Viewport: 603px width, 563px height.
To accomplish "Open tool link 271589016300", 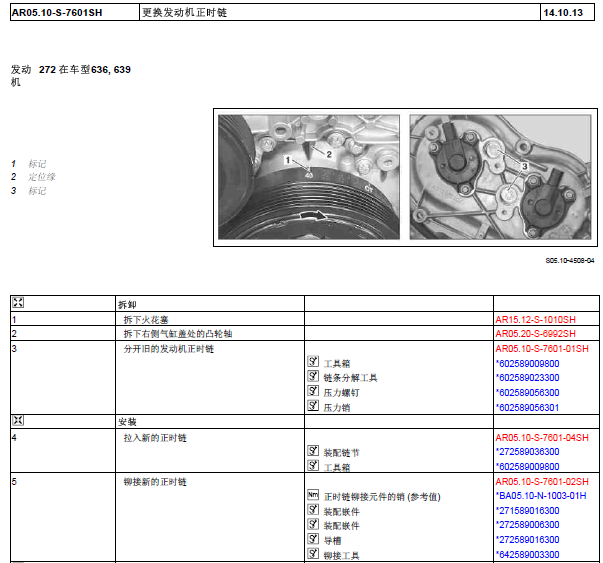I will pyautogui.click(x=528, y=511).
